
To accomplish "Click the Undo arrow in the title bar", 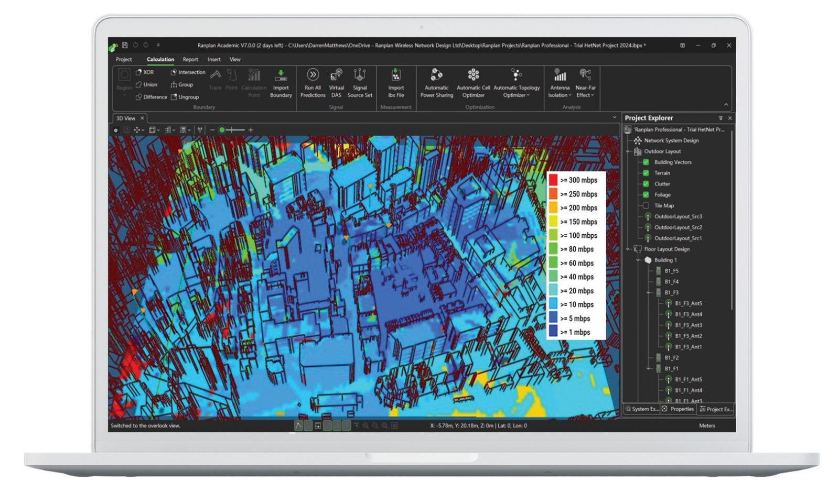I will [135, 46].
